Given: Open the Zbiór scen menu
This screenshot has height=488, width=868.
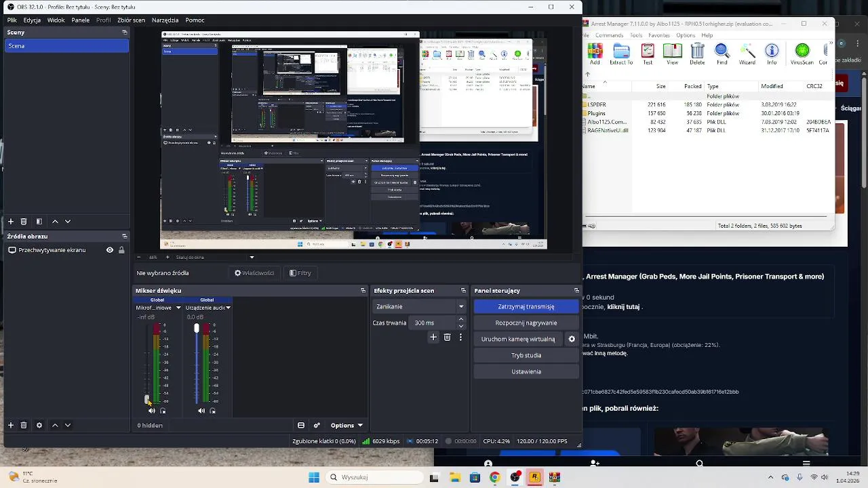Looking at the screenshot, I should tap(131, 20).
